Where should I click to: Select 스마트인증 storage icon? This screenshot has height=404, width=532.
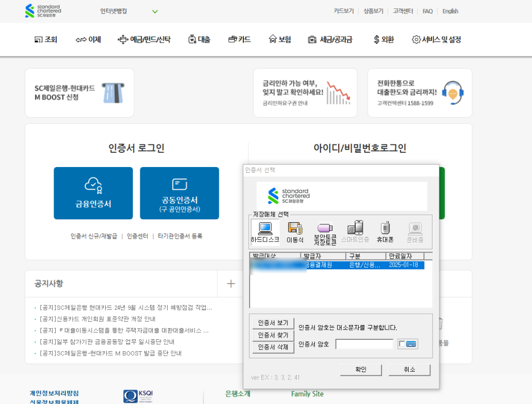(x=355, y=232)
